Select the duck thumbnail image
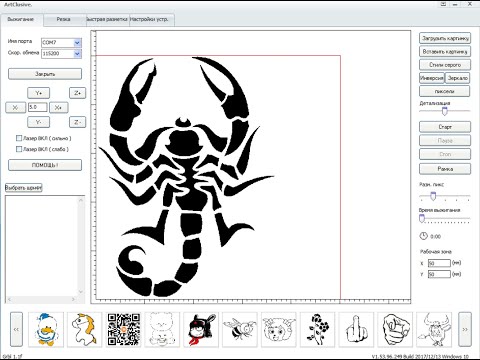The width and height of the screenshot is (480, 360). pyautogui.click(x=46, y=329)
